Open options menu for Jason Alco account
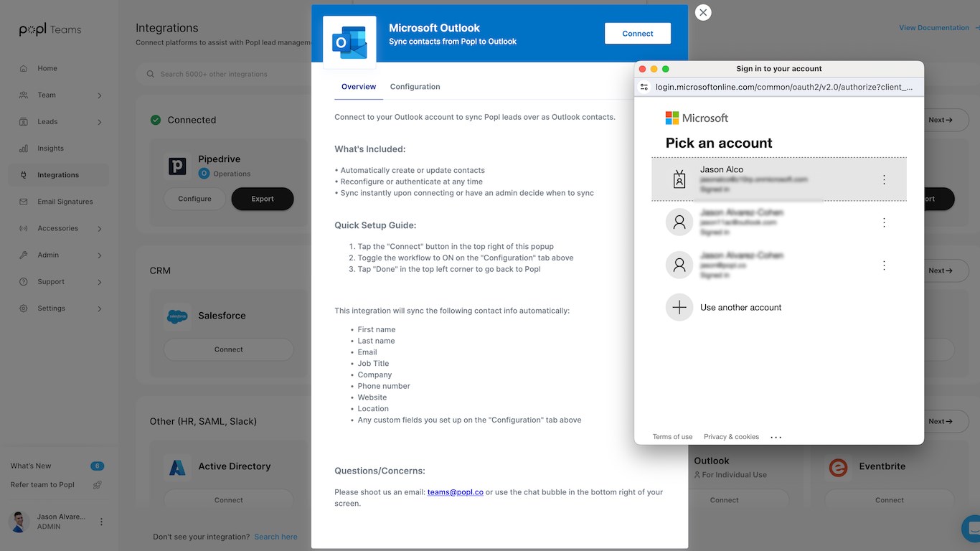 pos(884,179)
